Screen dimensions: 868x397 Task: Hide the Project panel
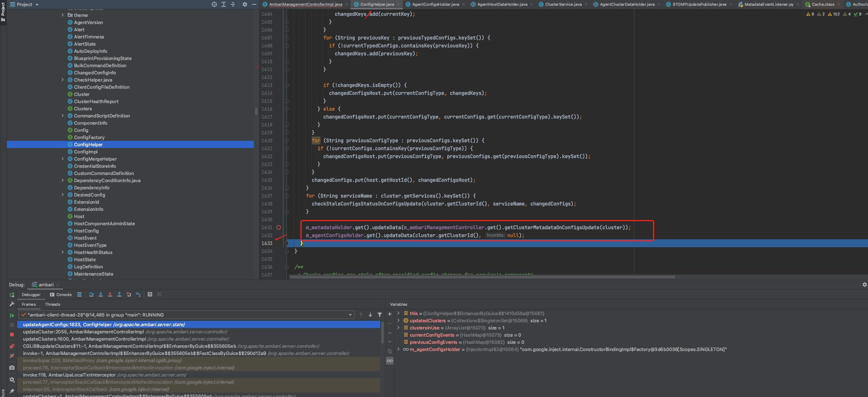(254, 4)
